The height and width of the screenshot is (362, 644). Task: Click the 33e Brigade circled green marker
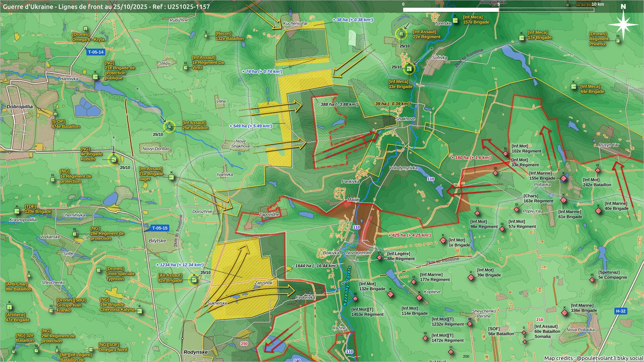(x=409, y=69)
